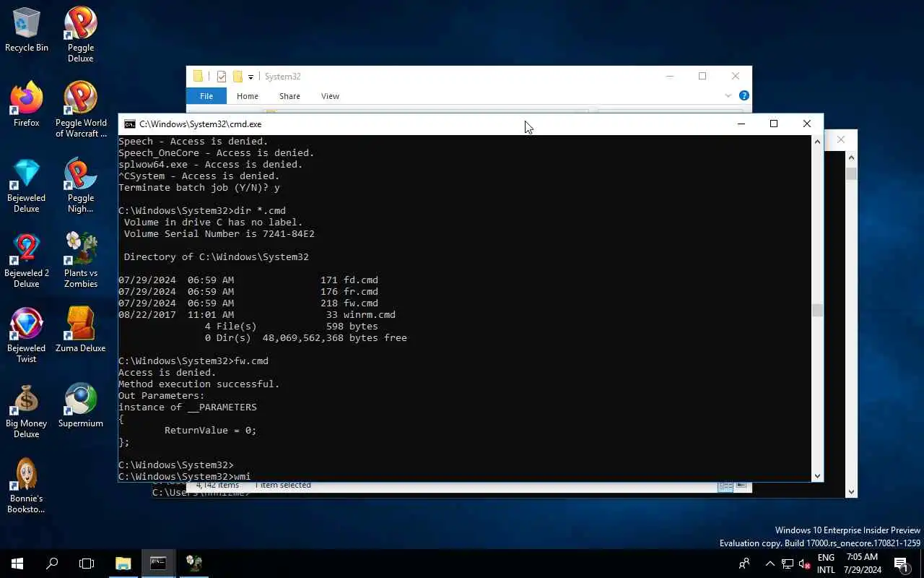Show hidden system tray icons
This screenshot has width=924, height=578.
[x=770, y=564]
